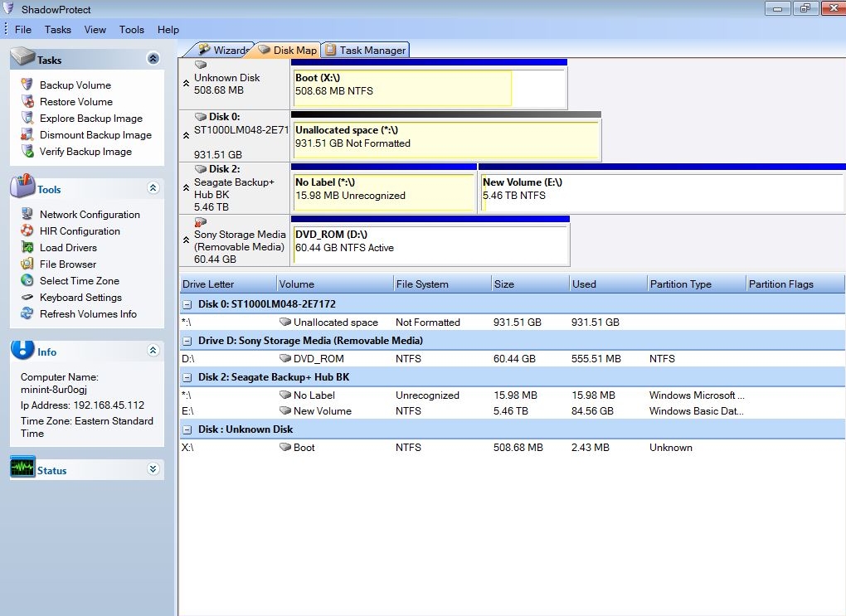Collapse the Tools panel
846x616 pixels.
[x=153, y=188]
